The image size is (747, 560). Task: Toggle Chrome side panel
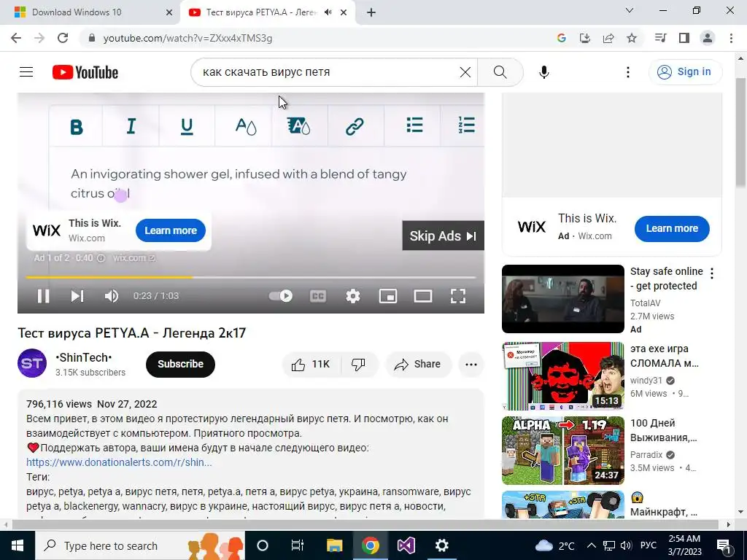(x=684, y=38)
